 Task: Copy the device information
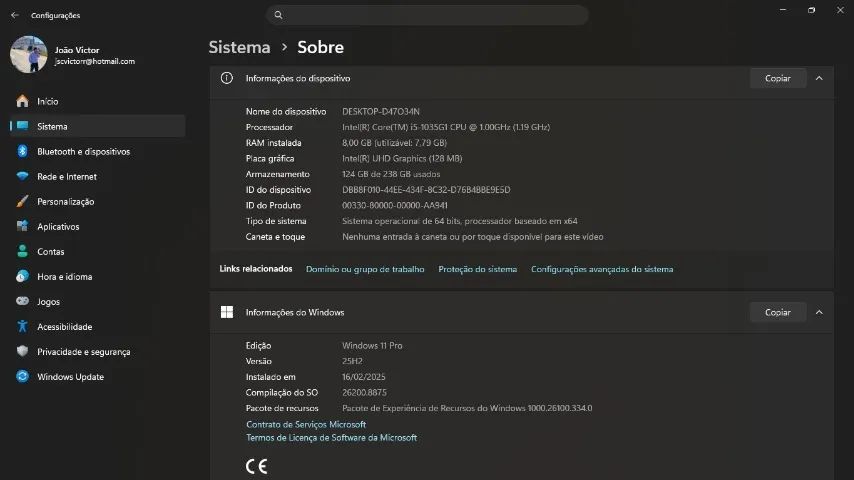[x=777, y=78]
